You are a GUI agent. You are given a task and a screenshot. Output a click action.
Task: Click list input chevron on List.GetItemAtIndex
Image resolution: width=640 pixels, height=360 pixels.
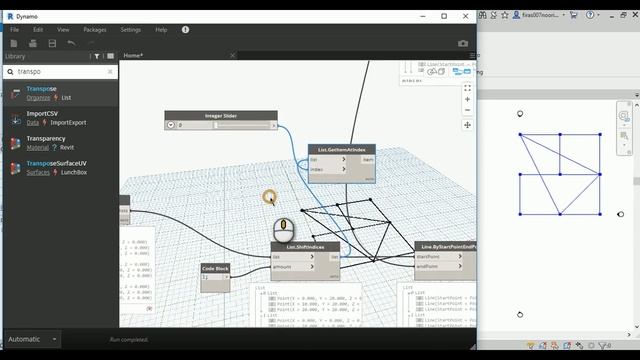point(344,159)
